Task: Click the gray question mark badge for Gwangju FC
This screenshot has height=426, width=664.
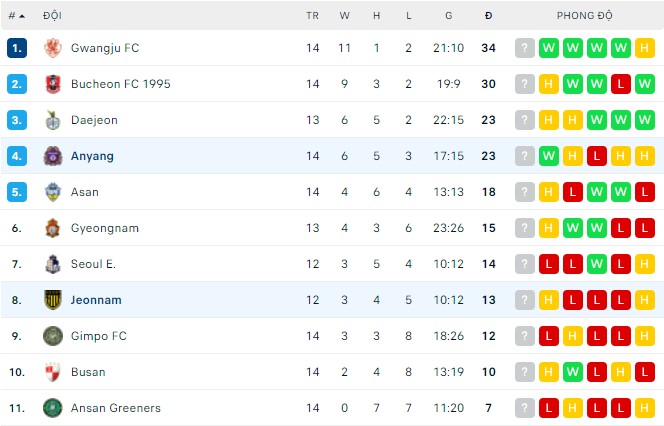Action: pos(525,48)
